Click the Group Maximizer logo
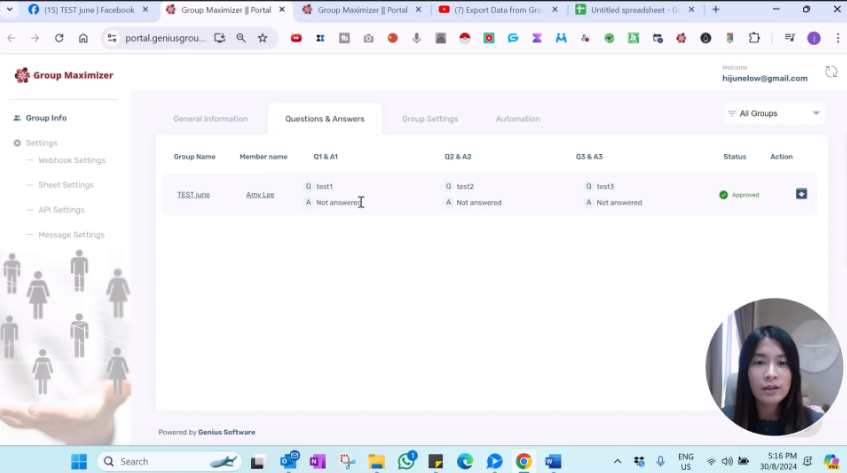 [64, 75]
